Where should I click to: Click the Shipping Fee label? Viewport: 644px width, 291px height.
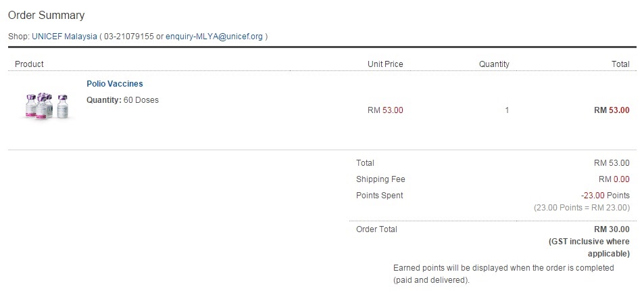pos(380,179)
